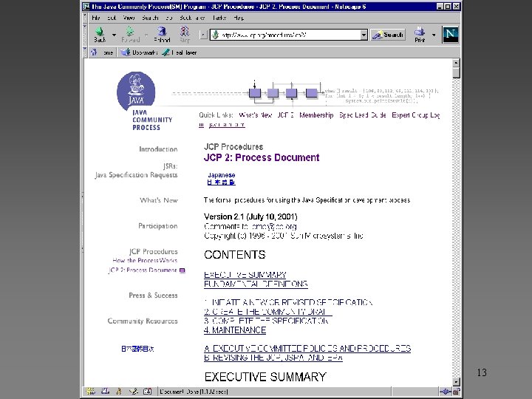Open the Membership quick link
The height and width of the screenshot is (399, 532).
[316, 115]
